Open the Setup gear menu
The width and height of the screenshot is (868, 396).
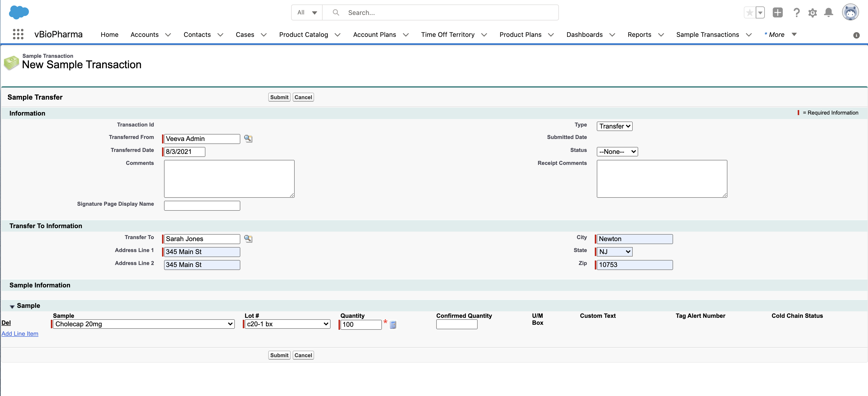pos(812,13)
